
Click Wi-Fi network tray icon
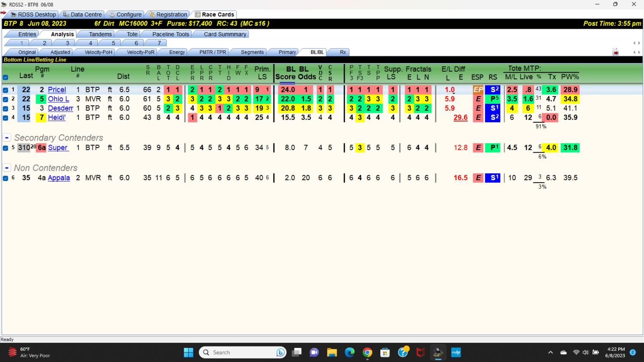[x=576, y=353]
